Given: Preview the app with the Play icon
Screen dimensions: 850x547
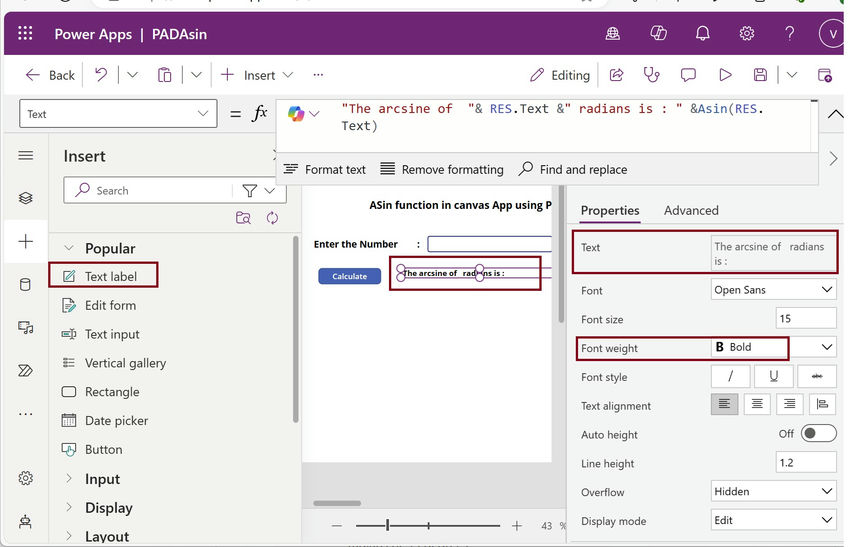Looking at the screenshot, I should pos(725,75).
